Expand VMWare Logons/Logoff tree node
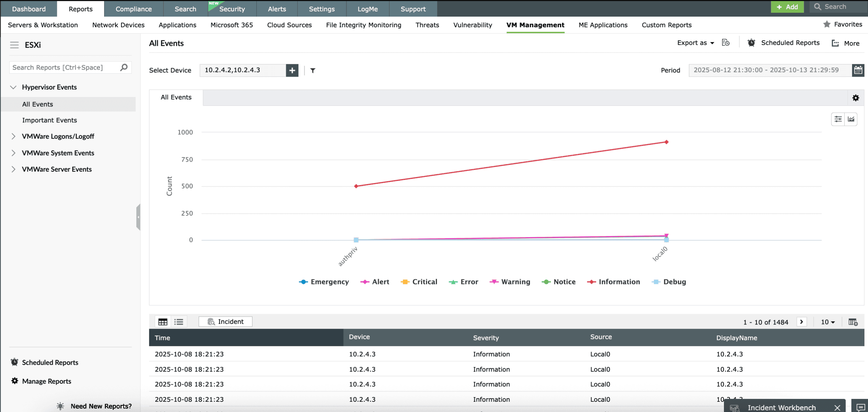 (x=13, y=136)
